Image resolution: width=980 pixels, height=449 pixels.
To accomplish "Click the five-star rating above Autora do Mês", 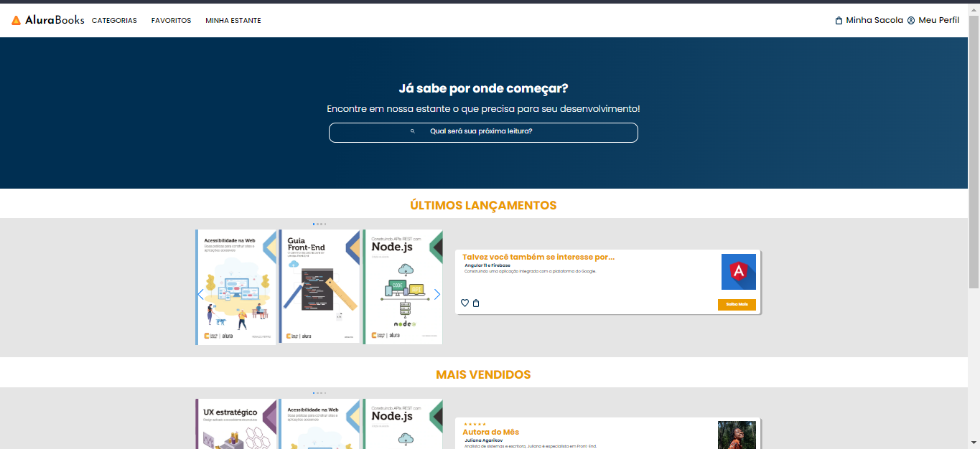I will (x=475, y=424).
